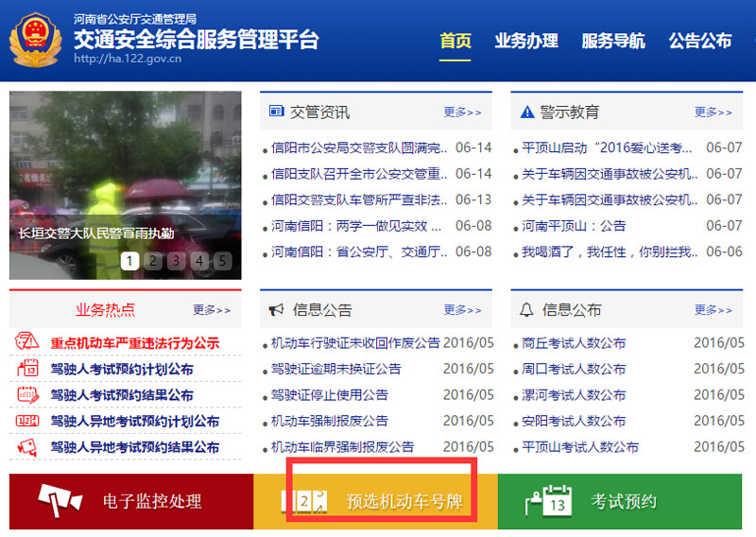Go to the 首页 tab
Viewport: 756px width, 537px height.
tap(455, 41)
